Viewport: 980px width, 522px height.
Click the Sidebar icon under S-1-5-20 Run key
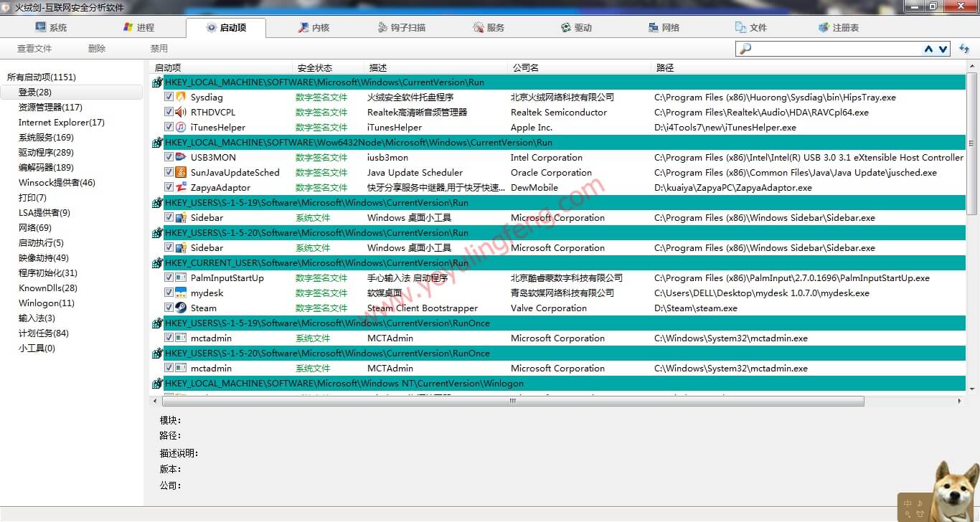click(181, 247)
